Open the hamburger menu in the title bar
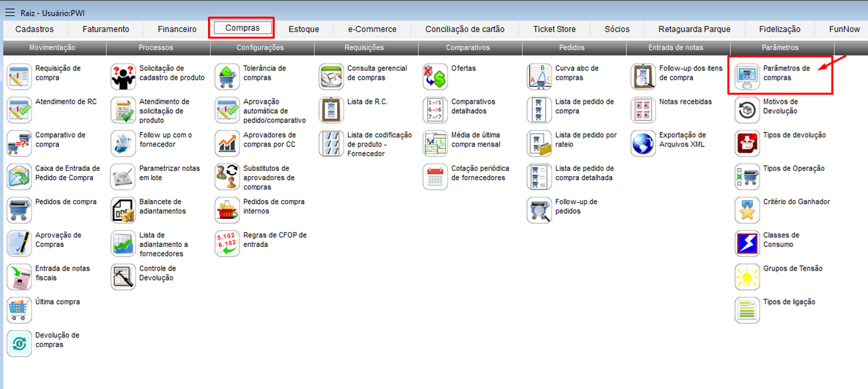 coord(10,13)
